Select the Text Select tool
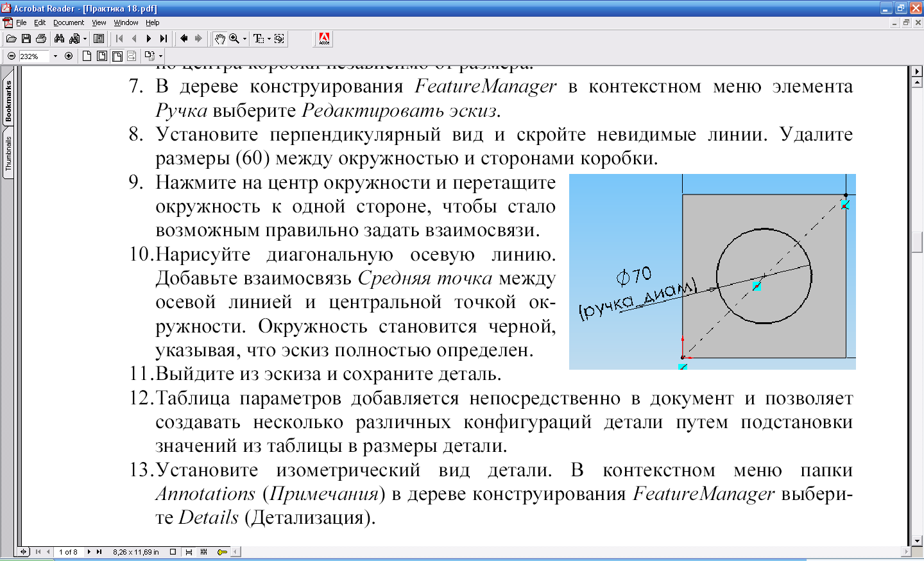 (259, 39)
